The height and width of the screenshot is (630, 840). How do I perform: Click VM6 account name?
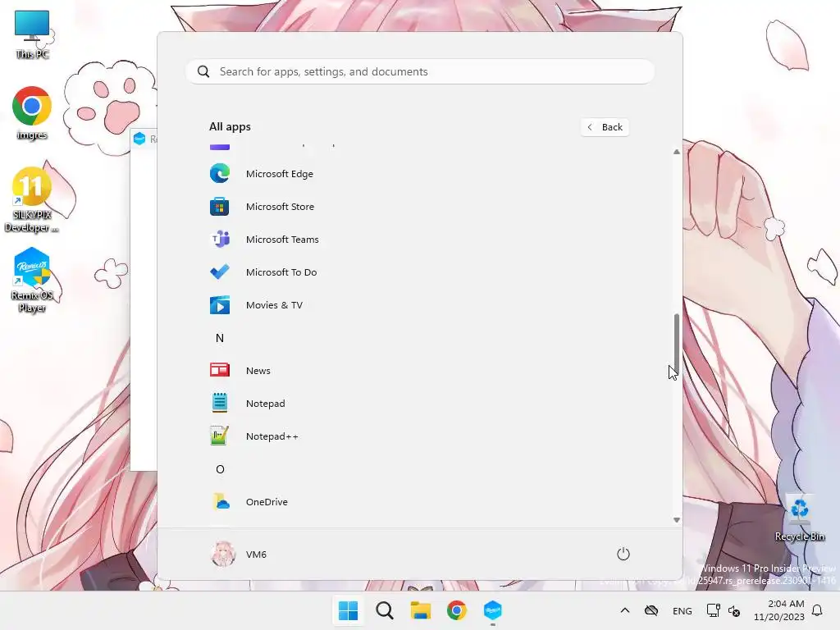(x=256, y=555)
